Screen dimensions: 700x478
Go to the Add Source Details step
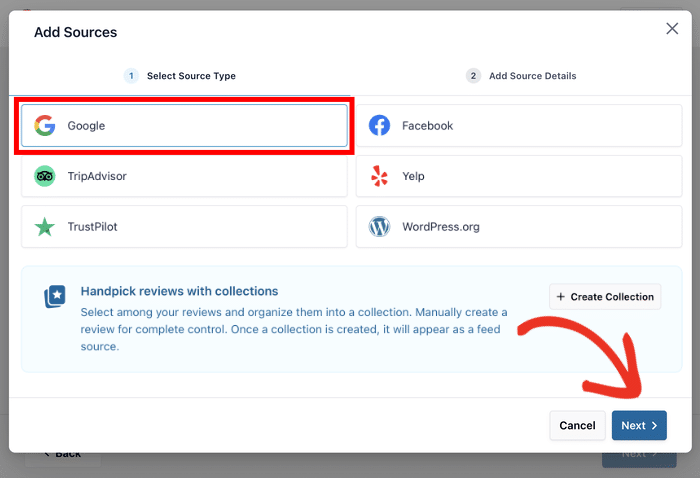[532, 76]
